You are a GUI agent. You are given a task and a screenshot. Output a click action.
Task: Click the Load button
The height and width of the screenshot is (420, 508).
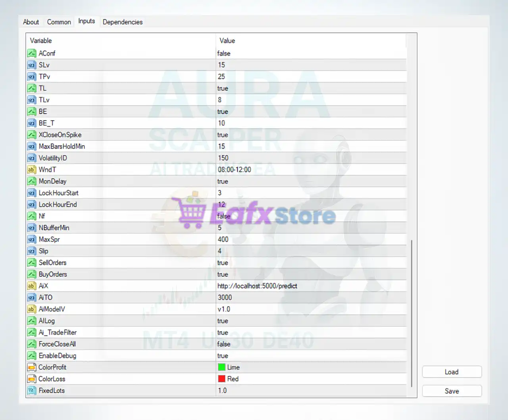[x=452, y=372]
